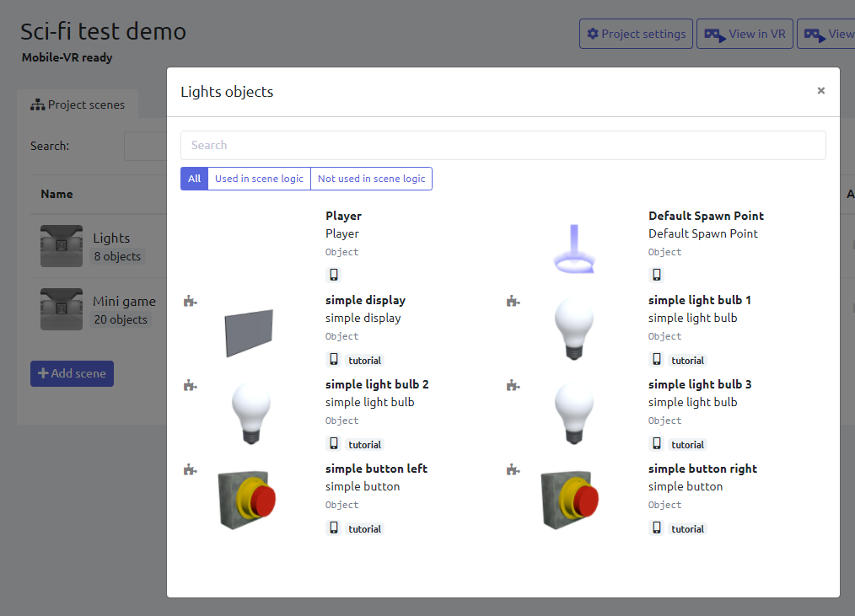
Task: Click the mobile icon under Player
Action: point(334,275)
